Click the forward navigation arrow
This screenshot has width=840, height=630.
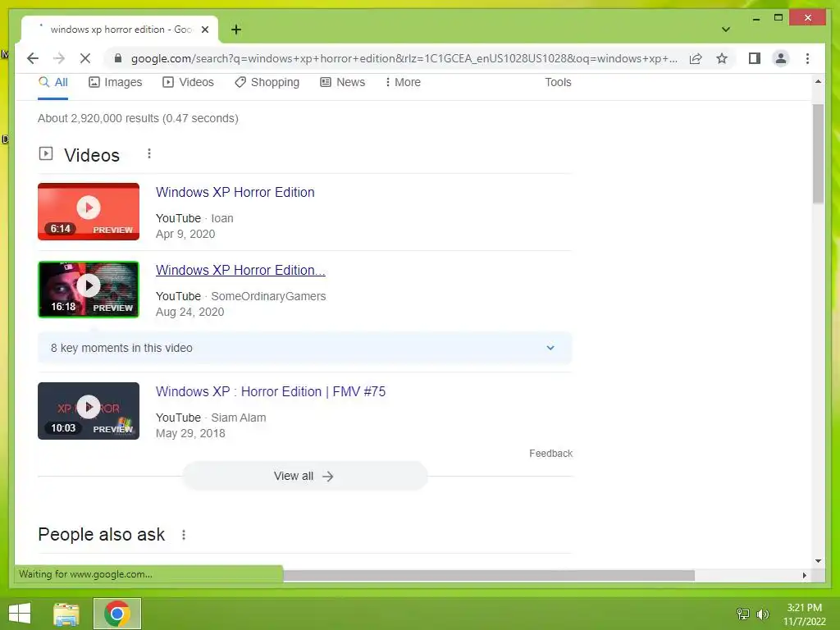59,58
